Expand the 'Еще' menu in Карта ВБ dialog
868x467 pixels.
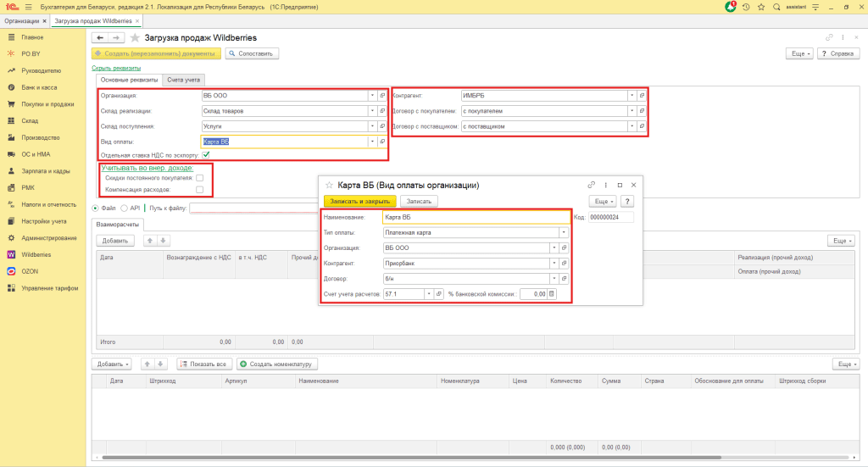tap(603, 202)
